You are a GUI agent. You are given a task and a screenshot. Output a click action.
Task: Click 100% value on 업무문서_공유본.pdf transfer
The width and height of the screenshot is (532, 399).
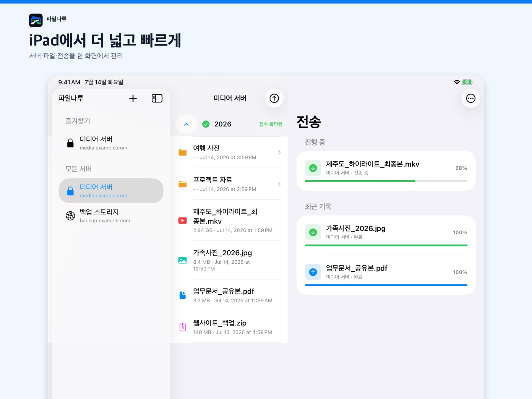(x=460, y=272)
